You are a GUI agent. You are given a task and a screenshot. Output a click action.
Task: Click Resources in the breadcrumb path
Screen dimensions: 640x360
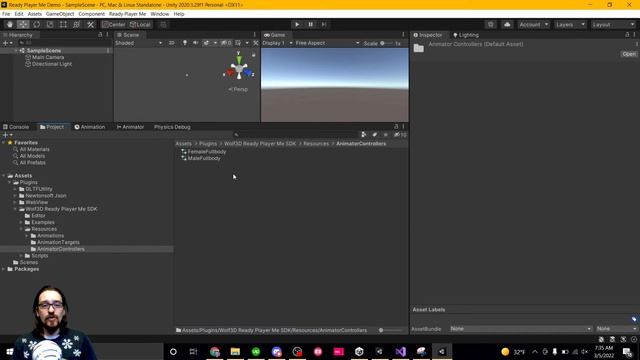[316, 144]
